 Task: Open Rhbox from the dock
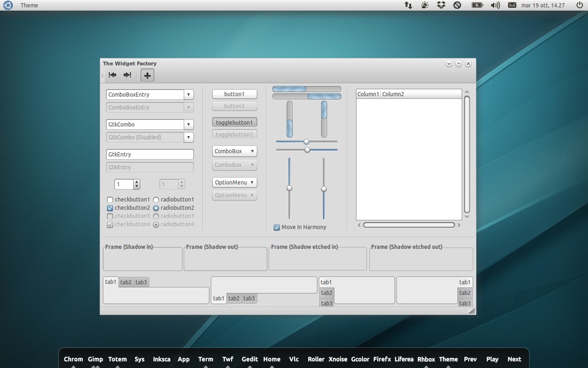pyautogui.click(x=426, y=359)
